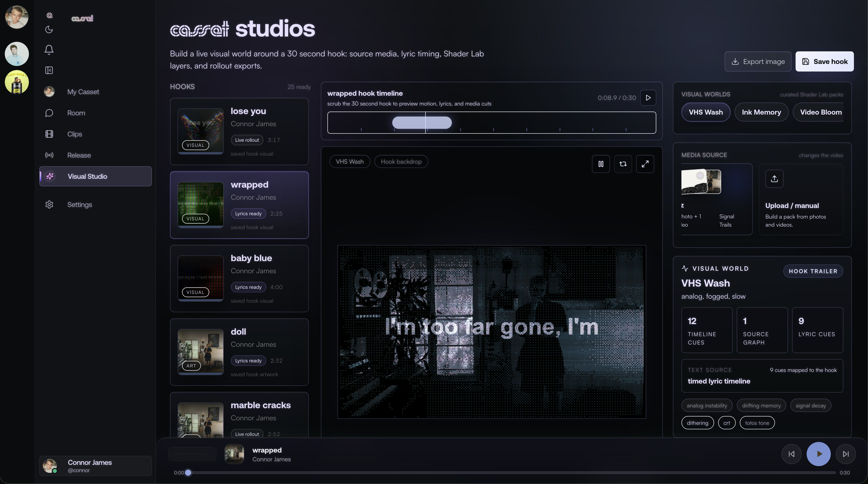Image resolution: width=868 pixels, height=484 pixels.
Task: Switch to top workspace avatar
Action: [17, 17]
